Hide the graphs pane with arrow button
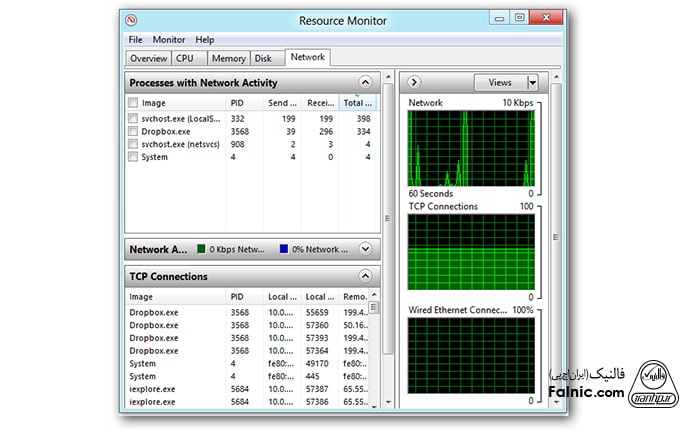694x432 pixels. pyautogui.click(x=413, y=82)
